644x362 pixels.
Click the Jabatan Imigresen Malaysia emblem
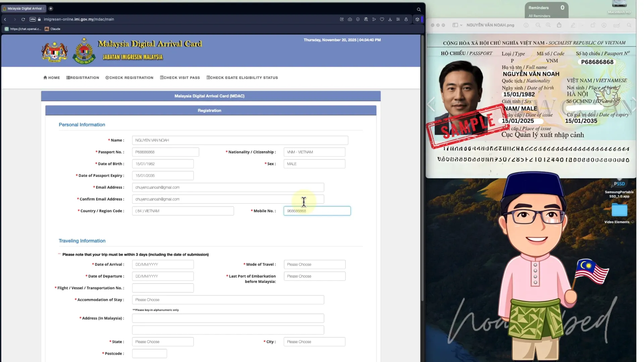(x=84, y=51)
